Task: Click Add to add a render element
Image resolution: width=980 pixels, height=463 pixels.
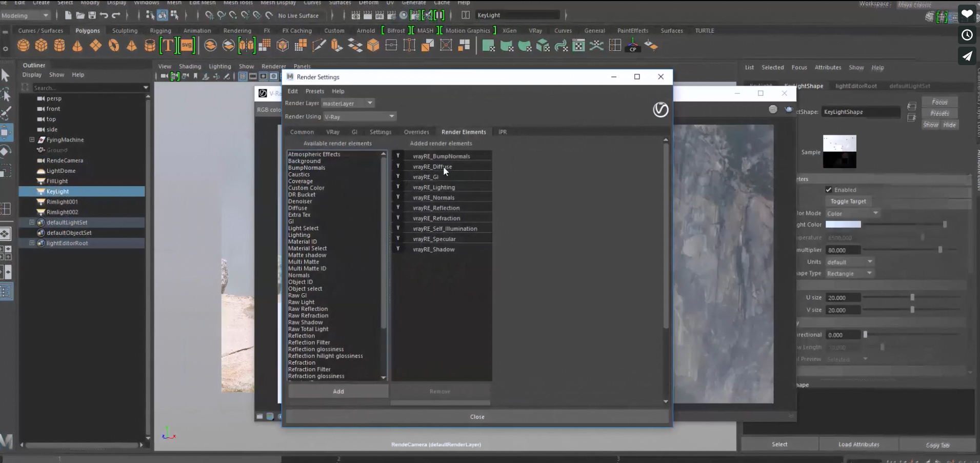Action: (337, 391)
